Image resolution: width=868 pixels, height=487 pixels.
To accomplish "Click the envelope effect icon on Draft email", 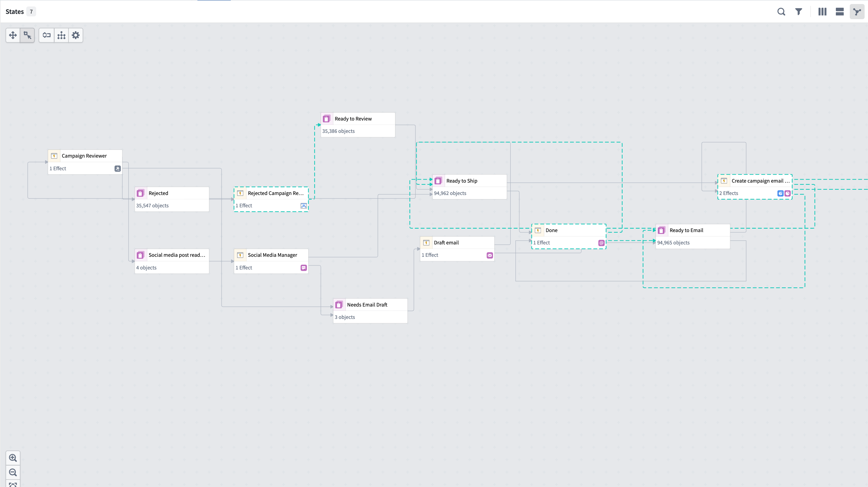I will point(490,255).
